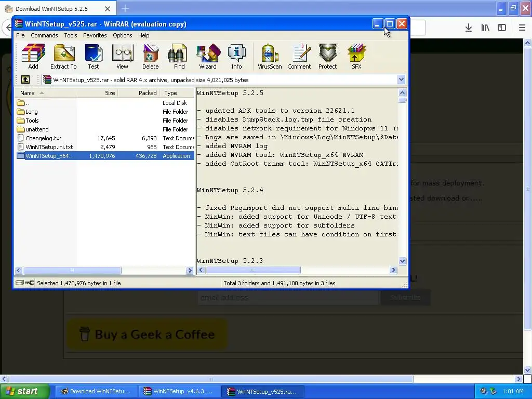
Task: Open the Help menu
Action: (143, 35)
